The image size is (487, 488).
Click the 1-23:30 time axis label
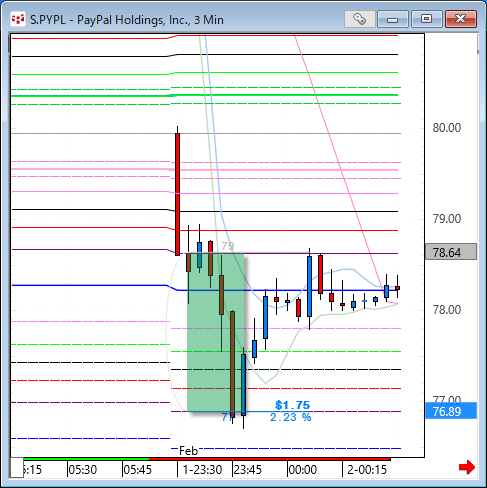pos(202,470)
